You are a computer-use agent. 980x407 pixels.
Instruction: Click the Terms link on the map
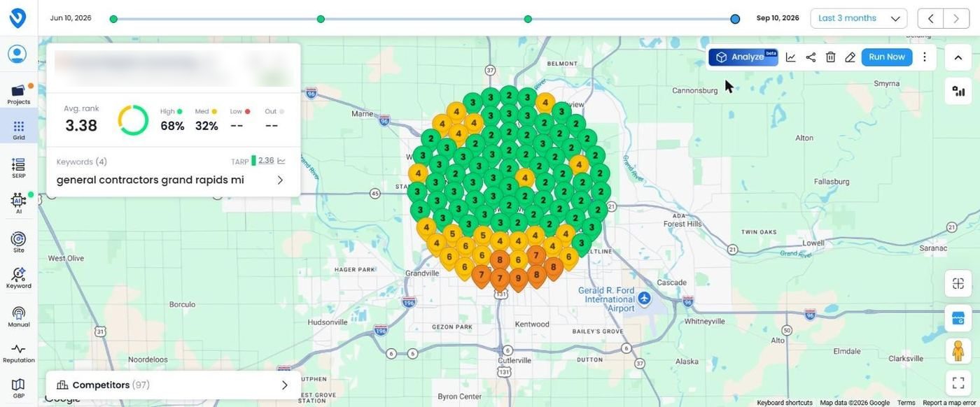906,403
